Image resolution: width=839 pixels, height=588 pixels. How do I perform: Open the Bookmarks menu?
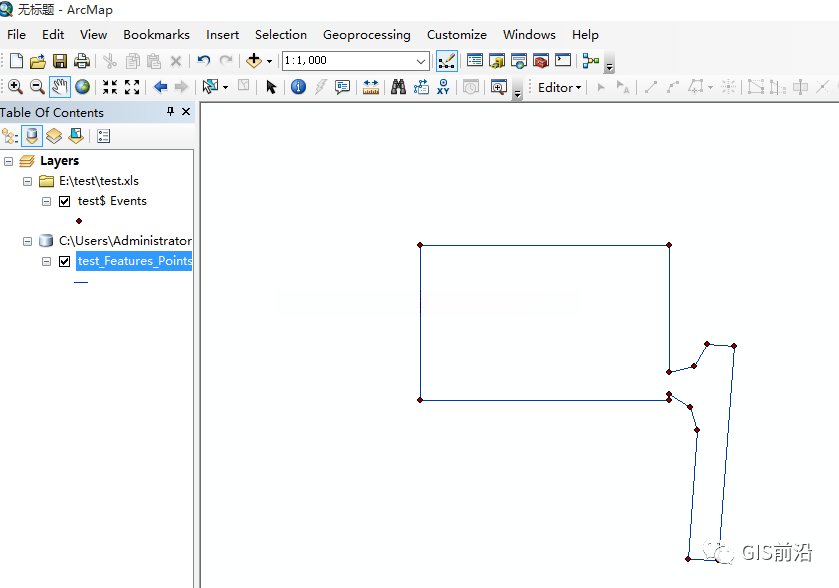pyautogui.click(x=156, y=34)
